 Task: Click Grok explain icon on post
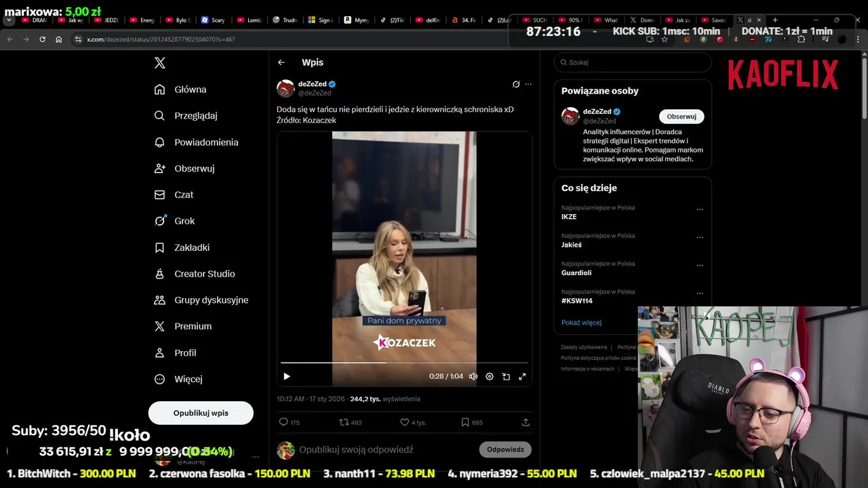(x=516, y=85)
